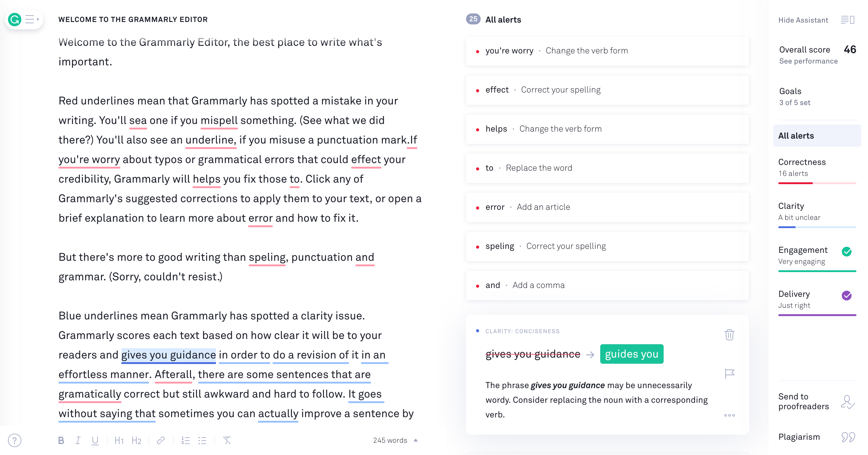The height and width of the screenshot is (455, 868).
Task: Open See performance for overall score
Action: (808, 61)
